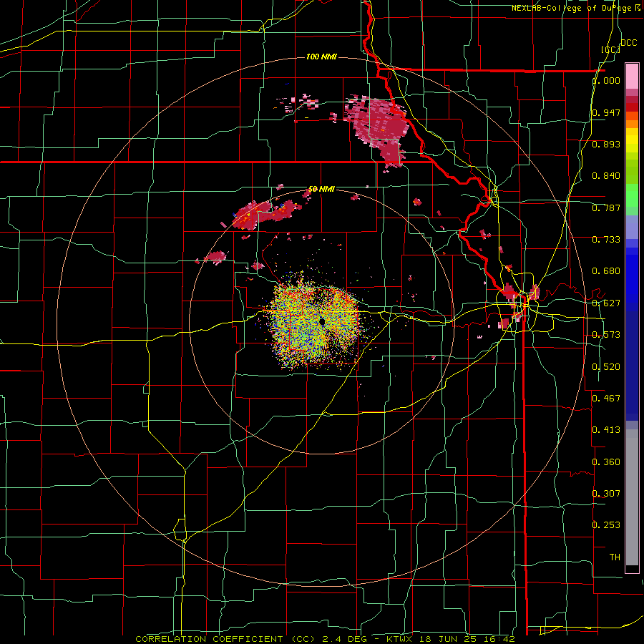Click the 0.253 scale value
644x644 pixels.
[x=607, y=525]
